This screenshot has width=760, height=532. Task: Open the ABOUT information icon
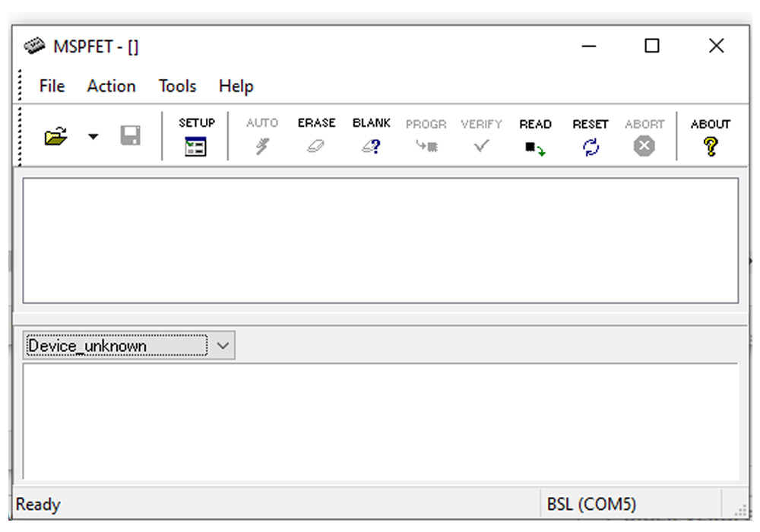[710, 138]
